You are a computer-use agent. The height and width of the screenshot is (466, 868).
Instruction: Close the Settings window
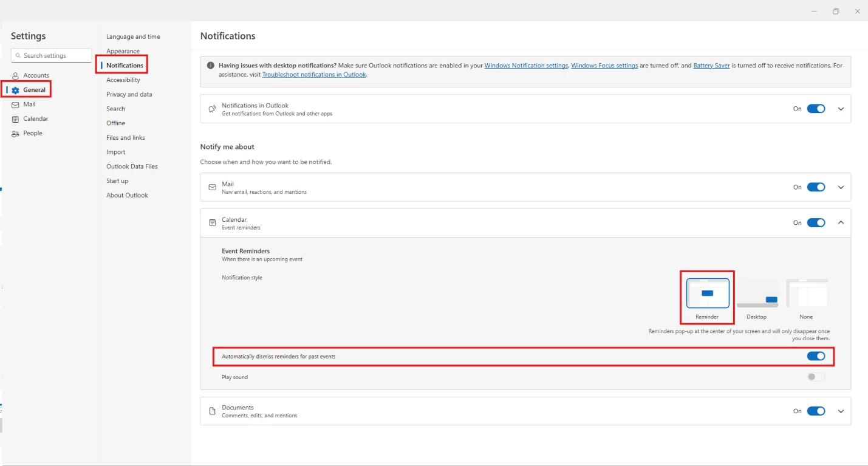click(x=858, y=12)
